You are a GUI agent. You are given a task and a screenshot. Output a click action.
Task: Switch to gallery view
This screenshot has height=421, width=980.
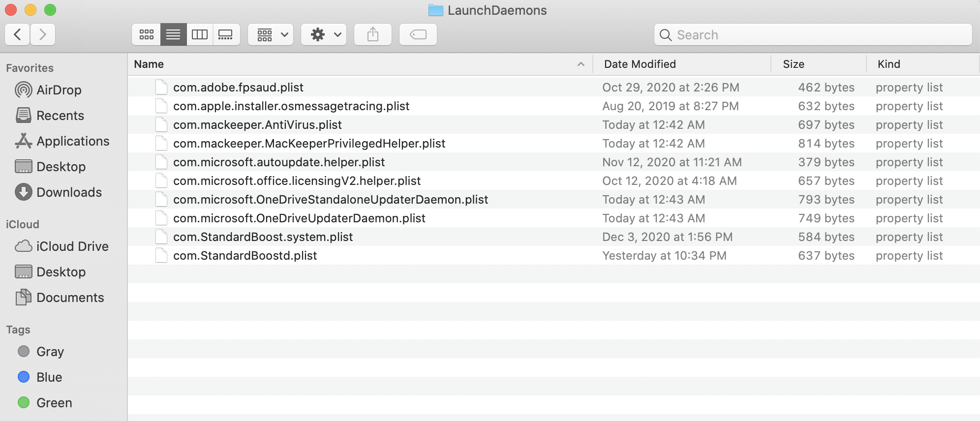[226, 34]
